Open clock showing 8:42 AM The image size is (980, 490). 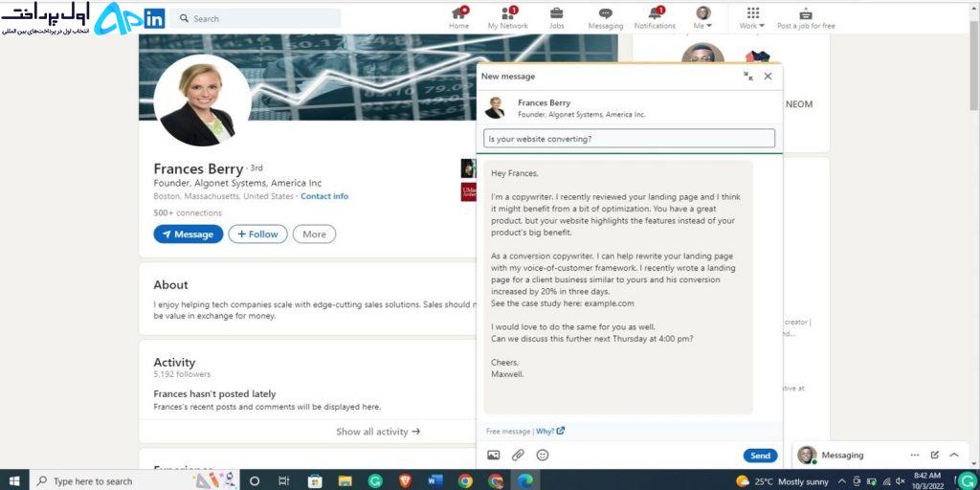[x=926, y=480]
